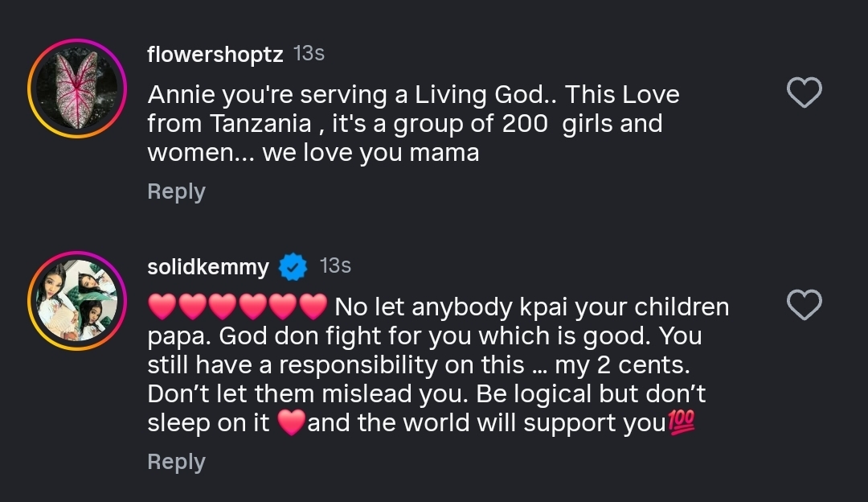Open solidkemmy's profile picture story
The width and height of the screenshot is (868, 502).
coord(77,301)
